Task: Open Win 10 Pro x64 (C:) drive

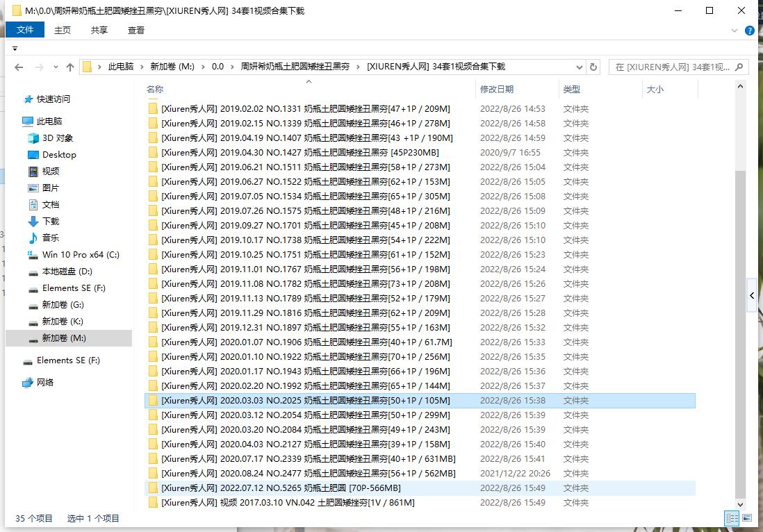Action: pos(81,255)
